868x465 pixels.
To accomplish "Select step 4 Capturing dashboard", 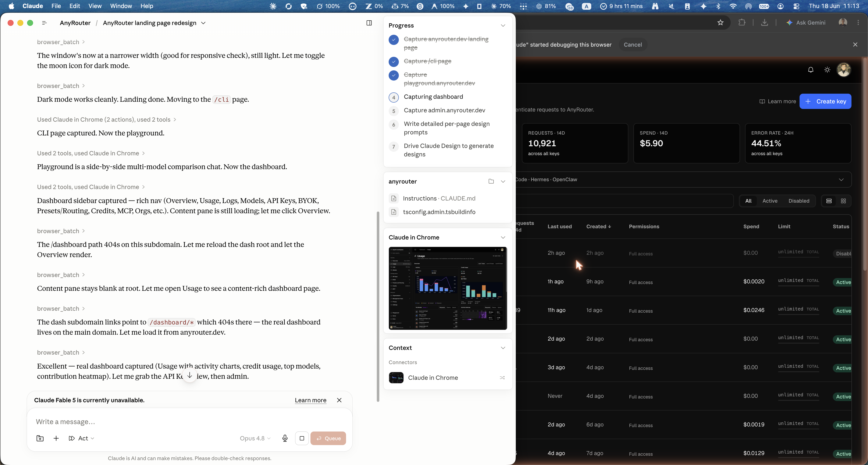I will pyautogui.click(x=433, y=97).
